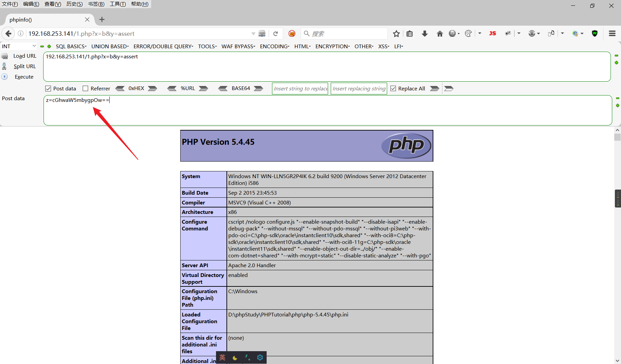
Task: Select the Split URL scissors icon
Action: [x=4, y=66]
